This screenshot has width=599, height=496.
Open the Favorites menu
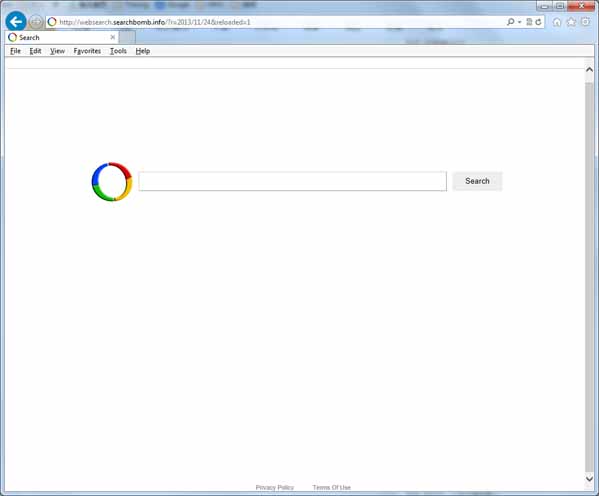pos(87,51)
